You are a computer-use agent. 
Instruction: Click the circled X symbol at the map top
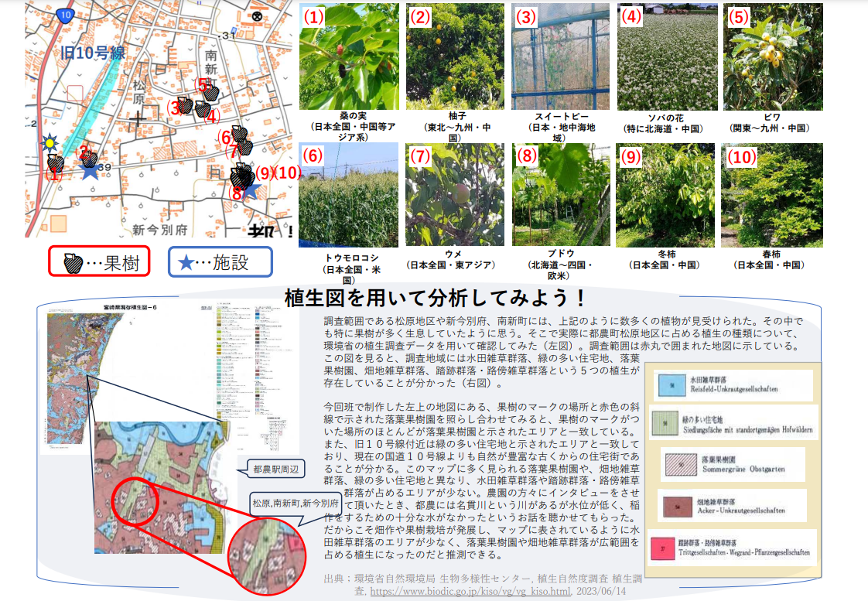point(257,16)
